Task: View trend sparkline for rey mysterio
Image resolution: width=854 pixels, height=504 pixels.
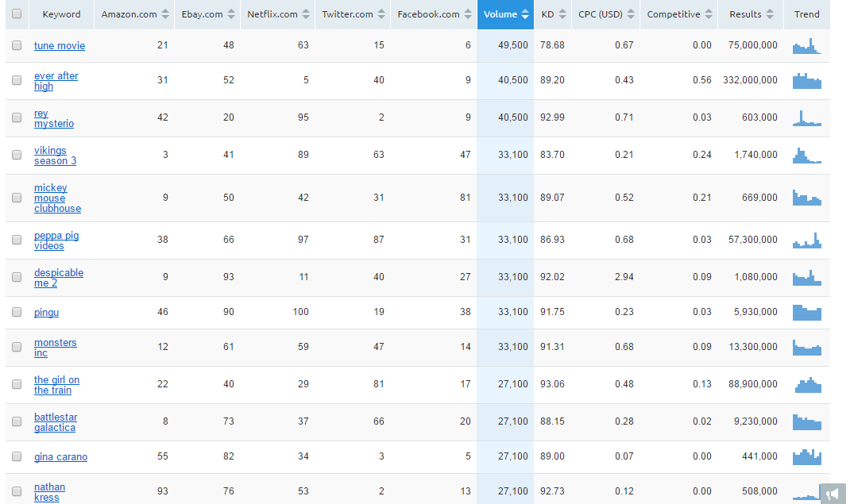Action: [x=806, y=118]
